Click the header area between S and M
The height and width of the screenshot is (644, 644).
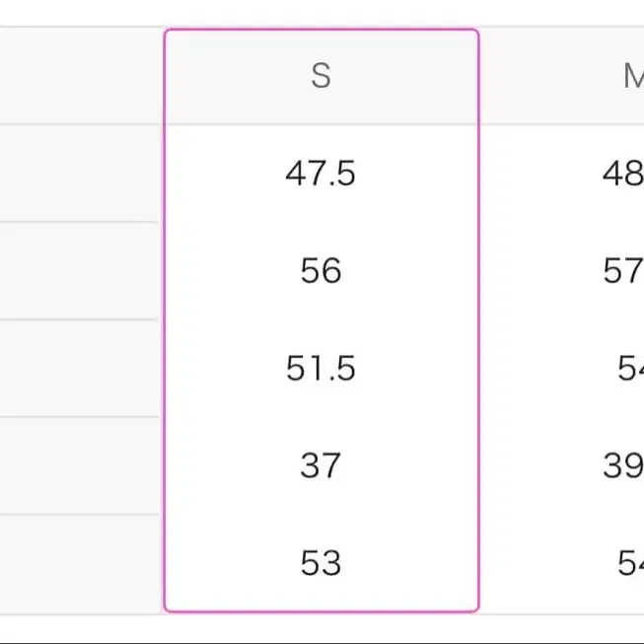tap(550, 76)
